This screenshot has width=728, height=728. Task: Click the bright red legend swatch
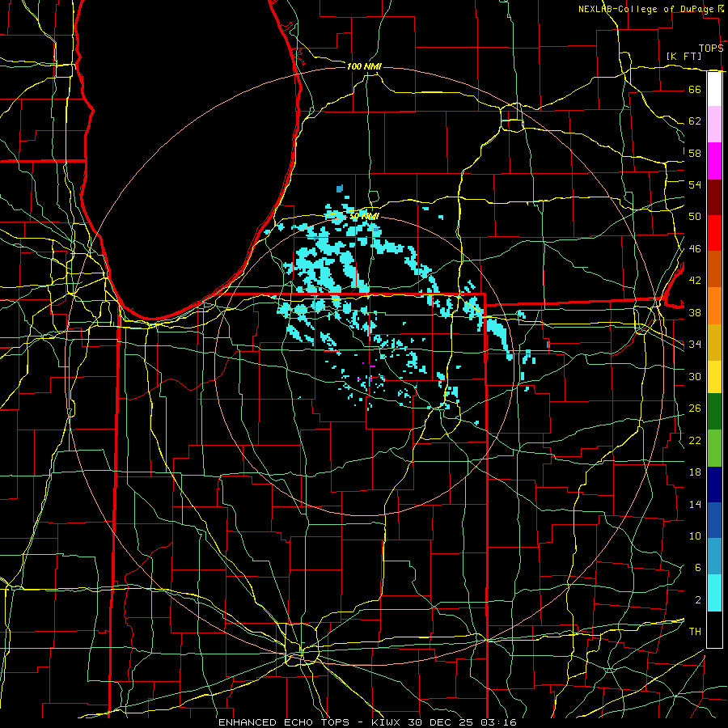714,233
